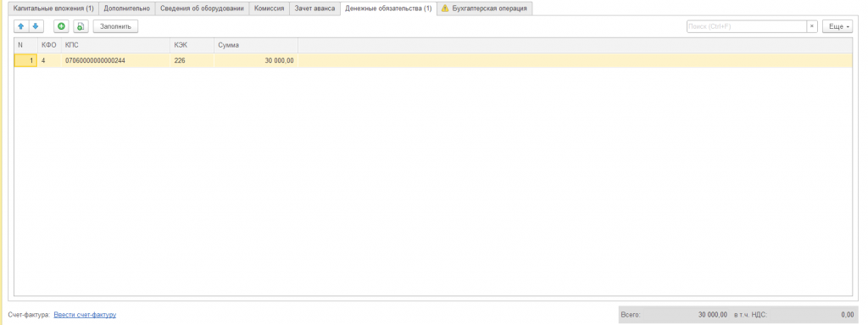Select Денежные обязательства (1) tab
This screenshot has height=325, width=868.
[x=388, y=8]
